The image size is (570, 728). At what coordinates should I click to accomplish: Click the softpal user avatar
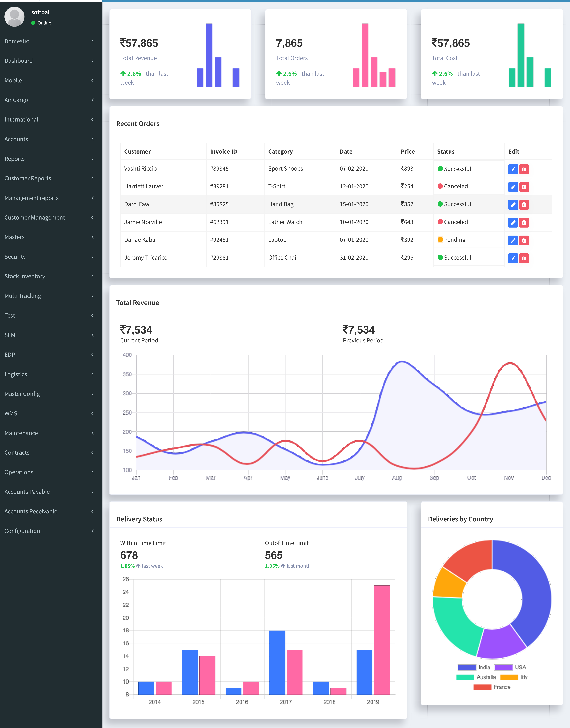[x=14, y=17]
